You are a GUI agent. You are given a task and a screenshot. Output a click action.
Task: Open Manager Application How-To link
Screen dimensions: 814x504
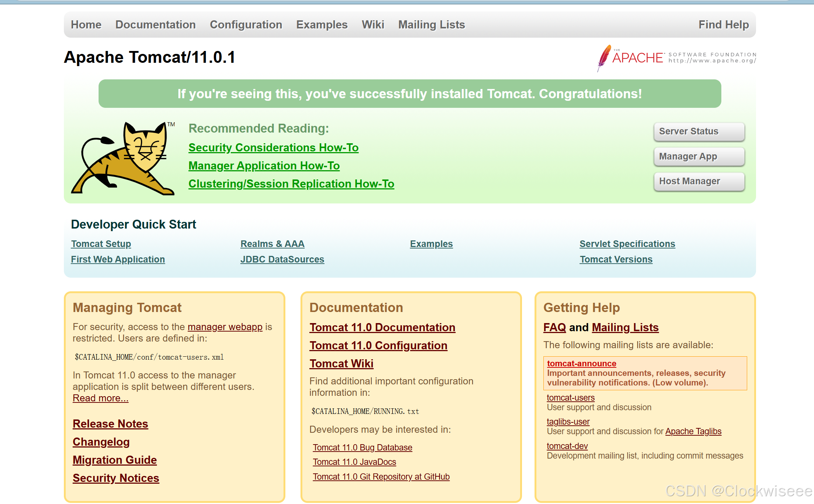[x=264, y=165]
